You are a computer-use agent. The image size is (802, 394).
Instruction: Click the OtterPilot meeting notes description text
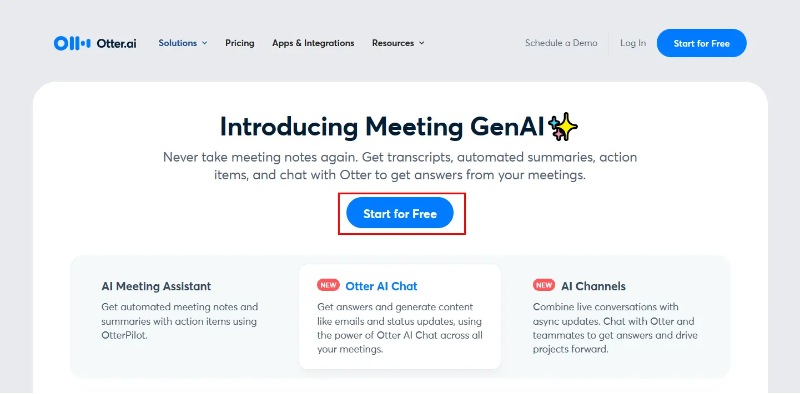click(x=180, y=322)
